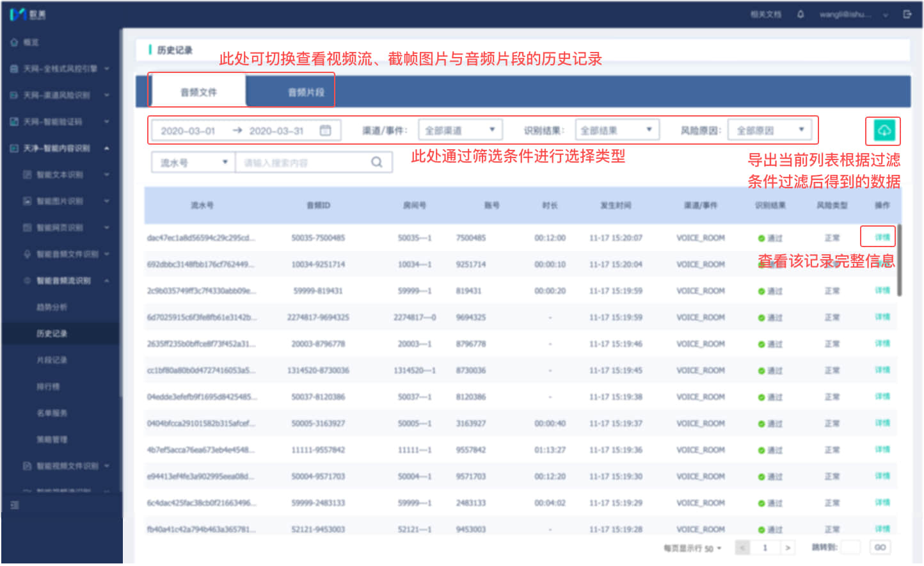Open the 全部结果 result dropdown
This screenshot has width=924, height=566.
[x=617, y=130]
